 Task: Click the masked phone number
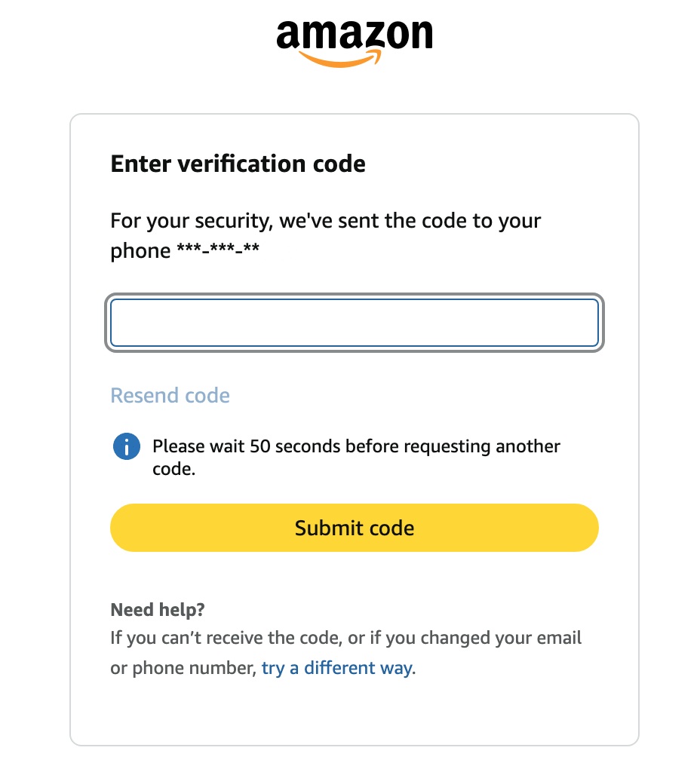click(218, 250)
